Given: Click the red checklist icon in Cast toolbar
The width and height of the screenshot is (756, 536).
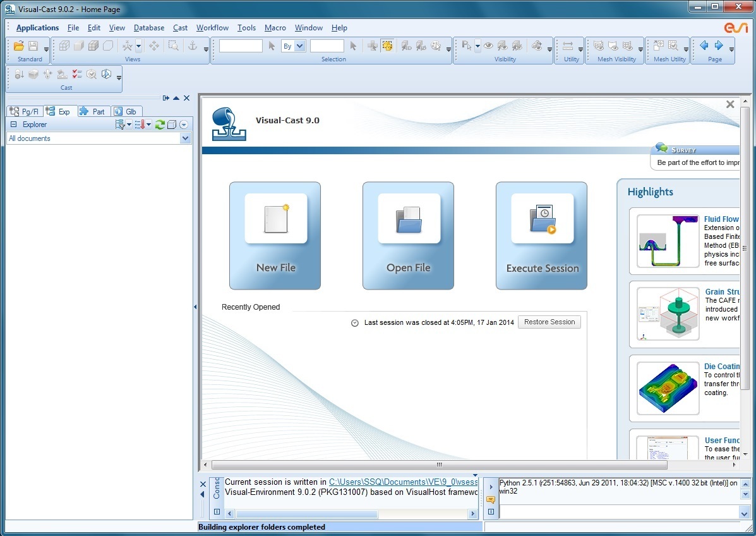Looking at the screenshot, I should (76, 75).
